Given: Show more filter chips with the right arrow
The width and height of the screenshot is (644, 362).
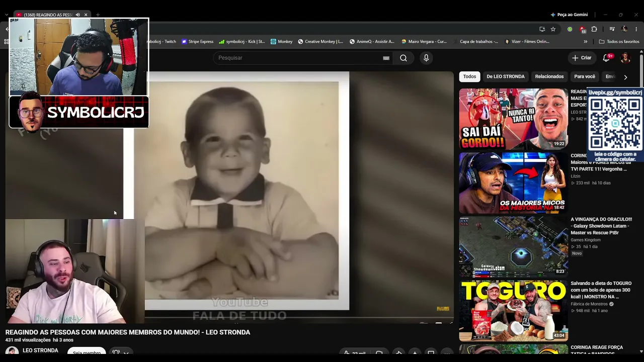Looking at the screenshot, I should 625,77.
